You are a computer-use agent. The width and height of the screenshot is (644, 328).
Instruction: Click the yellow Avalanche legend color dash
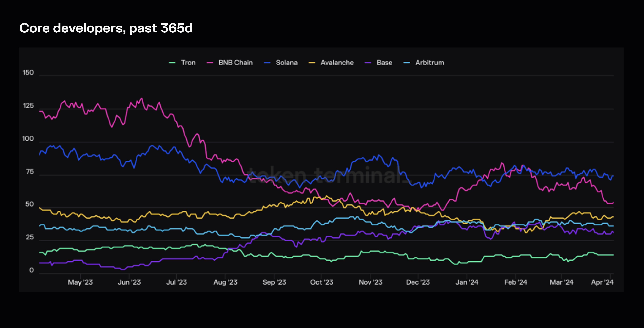pos(312,63)
